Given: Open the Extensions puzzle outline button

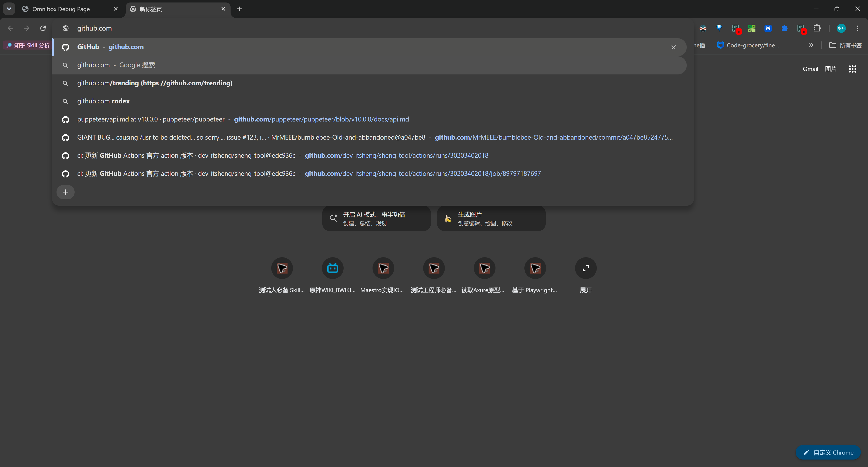Looking at the screenshot, I should [817, 28].
